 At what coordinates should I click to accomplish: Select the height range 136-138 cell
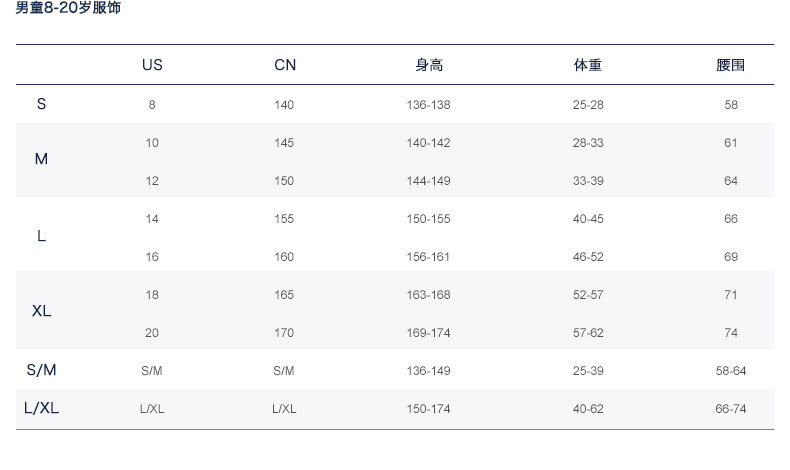(x=428, y=105)
